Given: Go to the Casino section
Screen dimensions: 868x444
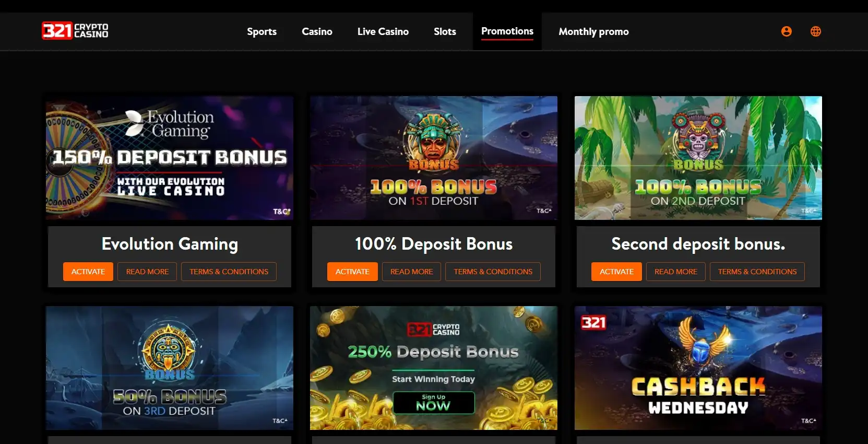Looking at the screenshot, I should pyautogui.click(x=317, y=32).
